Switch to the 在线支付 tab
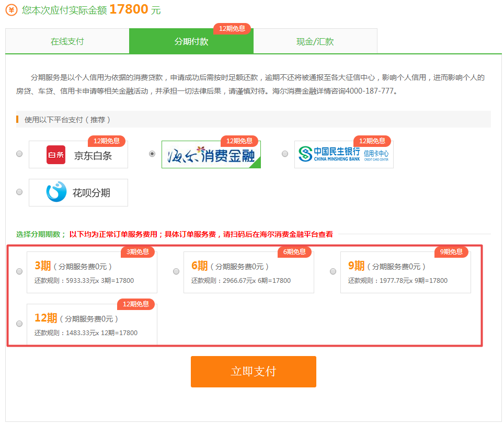Image resolution: width=504 pixels, height=424 pixels. pyautogui.click(x=67, y=41)
